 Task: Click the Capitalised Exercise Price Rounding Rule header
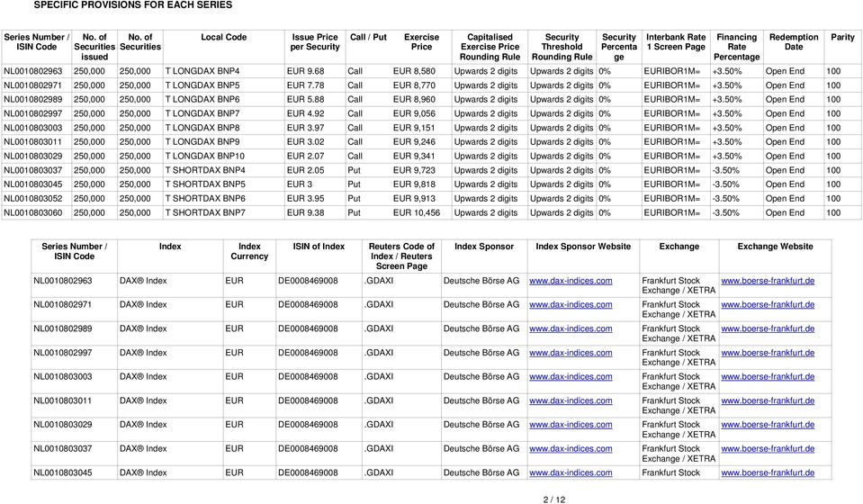tap(490, 47)
